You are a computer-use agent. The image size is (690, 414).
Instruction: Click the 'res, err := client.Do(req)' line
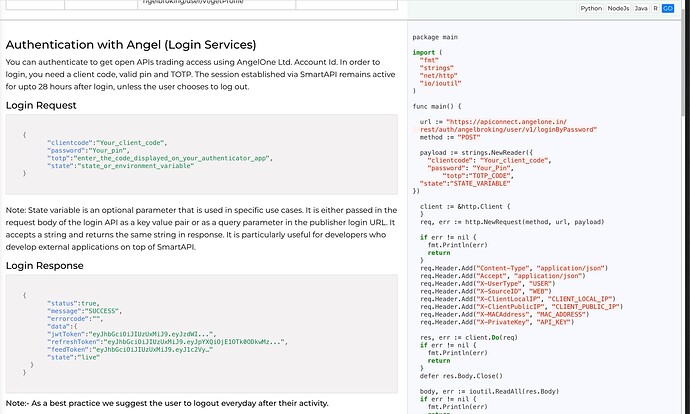tap(469, 337)
